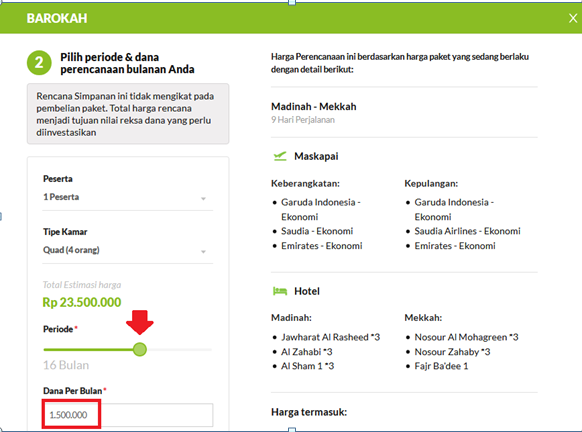
Task: Close the BAROKAH dialog with X icon
Action: click(x=573, y=18)
